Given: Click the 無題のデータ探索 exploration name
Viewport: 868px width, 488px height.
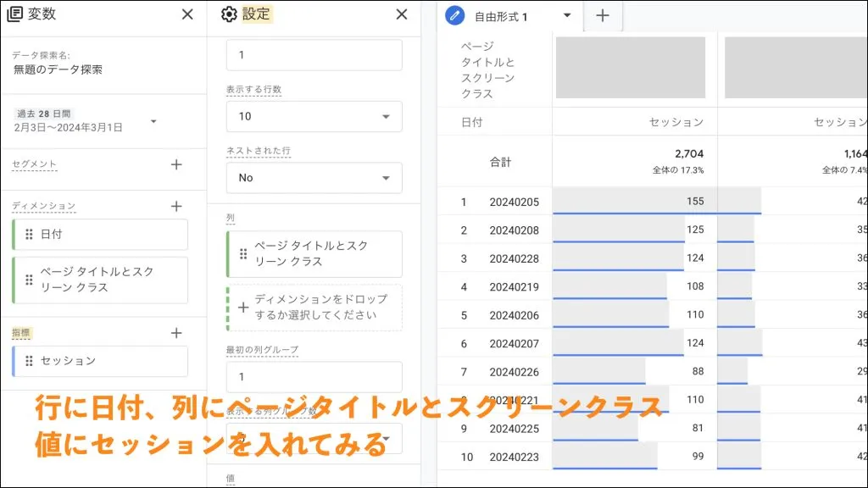Looking at the screenshot, I should coord(58,69).
